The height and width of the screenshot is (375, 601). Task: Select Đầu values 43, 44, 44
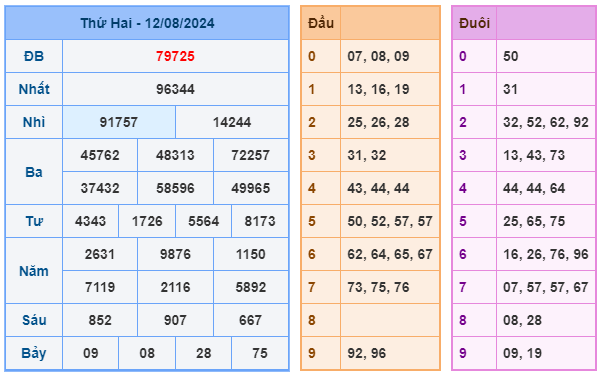(378, 188)
